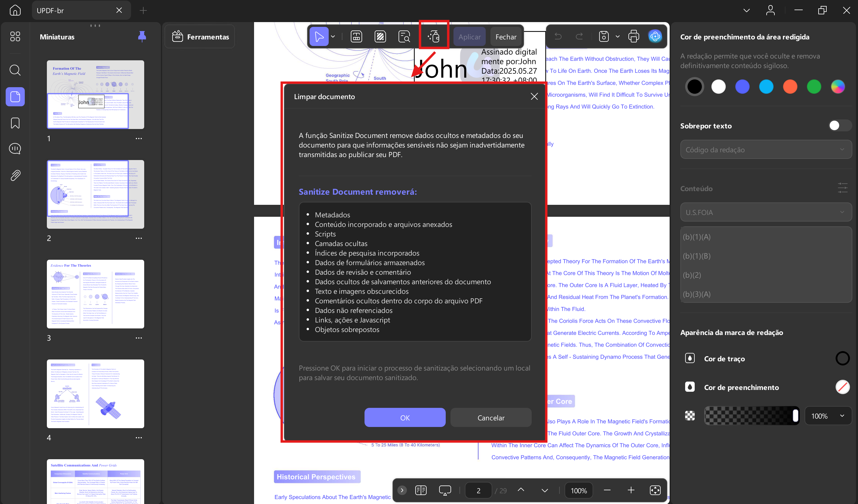
Task: Open the options menu for page 1 thumbnail
Action: pyautogui.click(x=139, y=138)
